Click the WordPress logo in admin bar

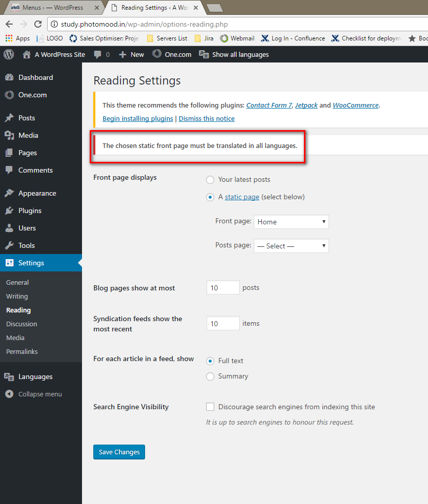pyautogui.click(x=9, y=54)
